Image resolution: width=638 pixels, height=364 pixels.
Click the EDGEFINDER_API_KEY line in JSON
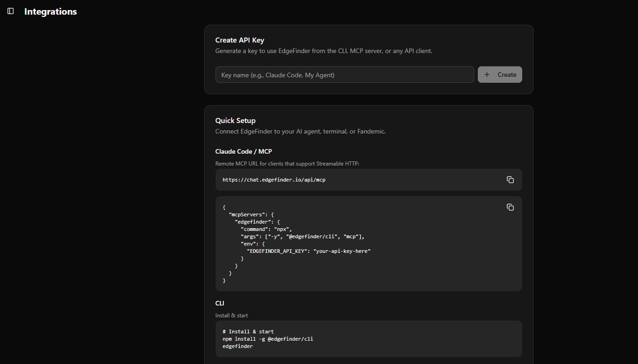coord(308,251)
